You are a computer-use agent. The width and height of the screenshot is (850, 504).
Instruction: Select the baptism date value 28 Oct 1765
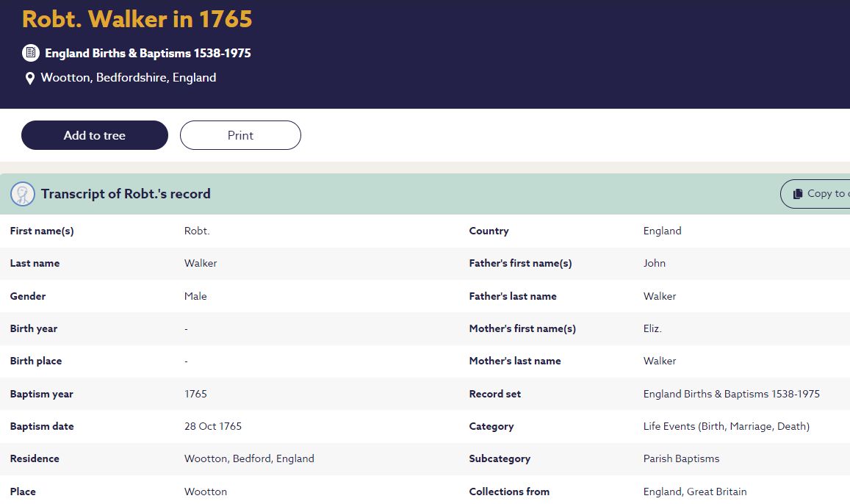pos(213,426)
